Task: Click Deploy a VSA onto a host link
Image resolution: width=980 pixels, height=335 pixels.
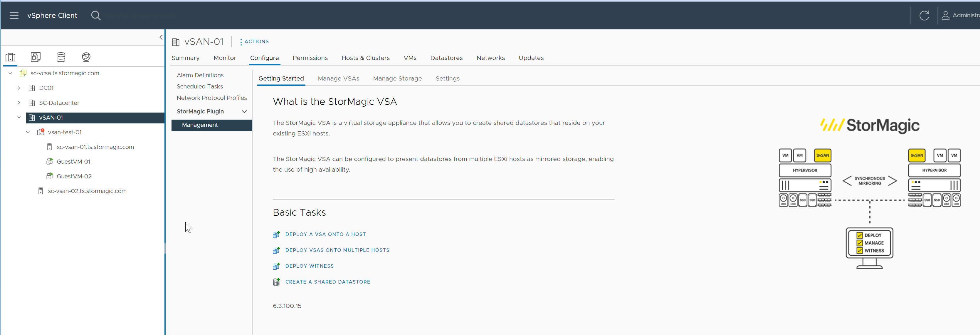Action: click(326, 235)
